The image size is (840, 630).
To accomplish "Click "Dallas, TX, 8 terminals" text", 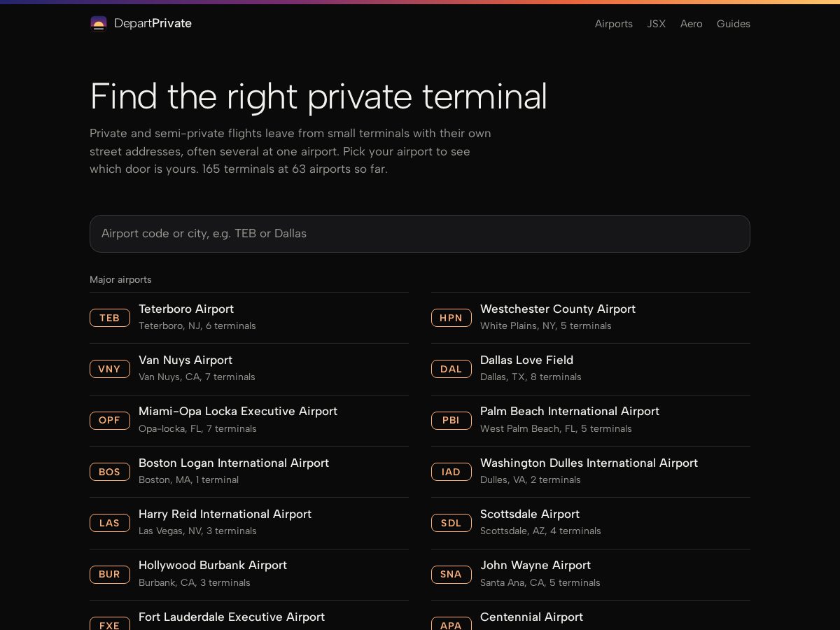I will [x=531, y=377].
